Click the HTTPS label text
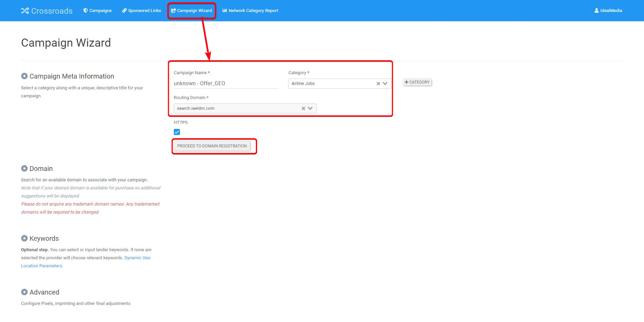The height and width of the screenshot is (322, 644). pyautogui.click(x=181, y=123)
